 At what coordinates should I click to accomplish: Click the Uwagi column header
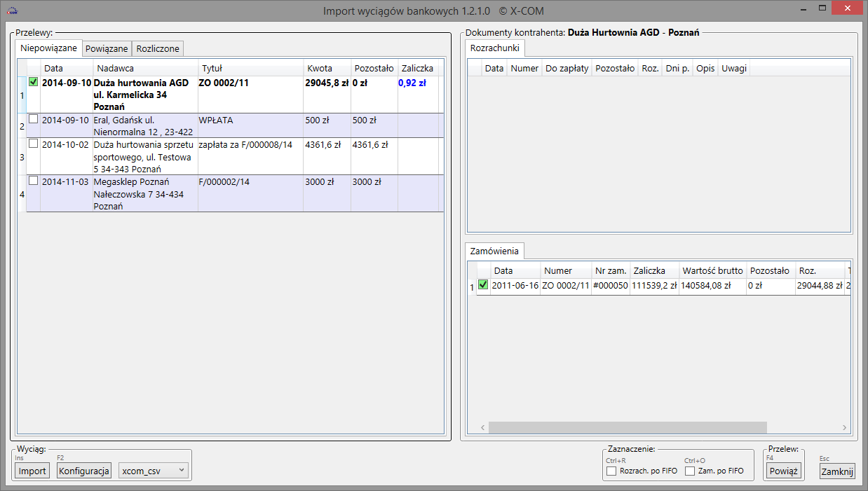734,68
